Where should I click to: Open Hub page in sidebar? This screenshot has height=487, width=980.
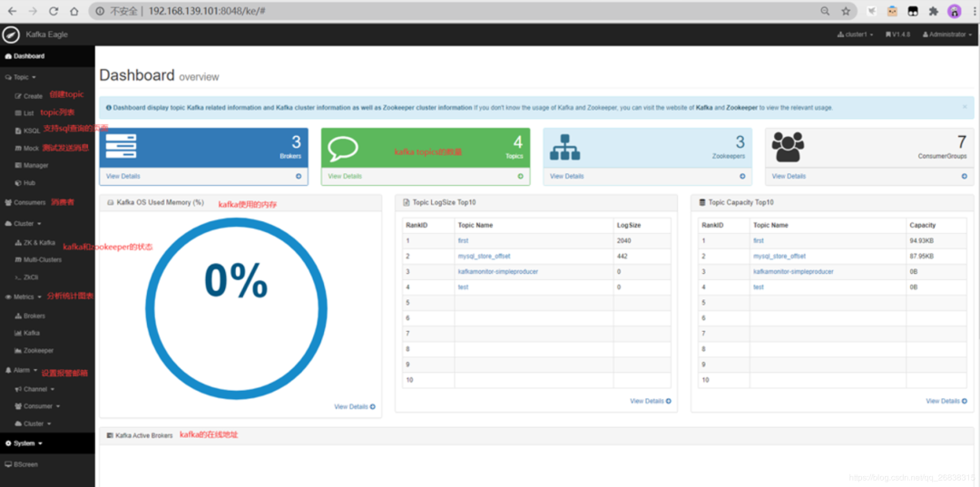click(x=25, y=183)
